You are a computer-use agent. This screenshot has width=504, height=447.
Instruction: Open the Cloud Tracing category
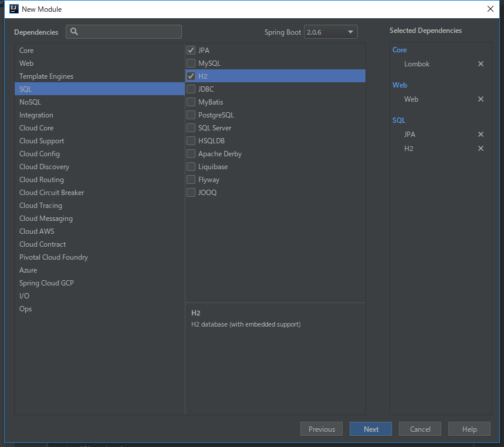pos(100,206)
